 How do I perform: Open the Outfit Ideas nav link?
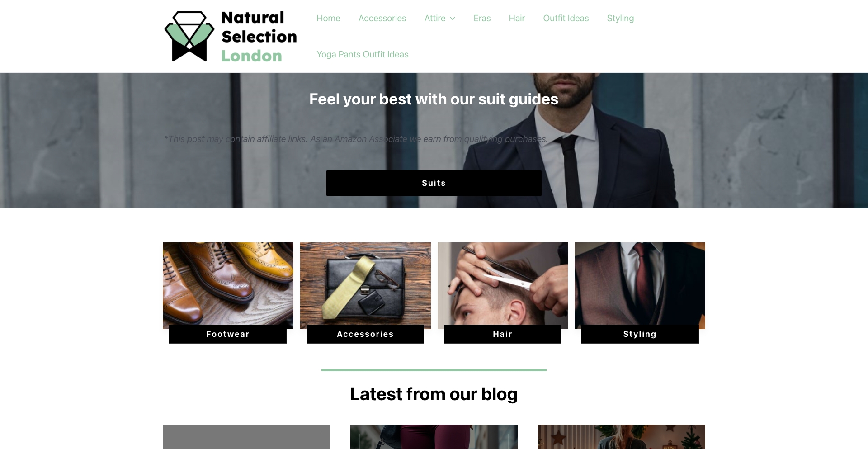[x=566, y=18]
